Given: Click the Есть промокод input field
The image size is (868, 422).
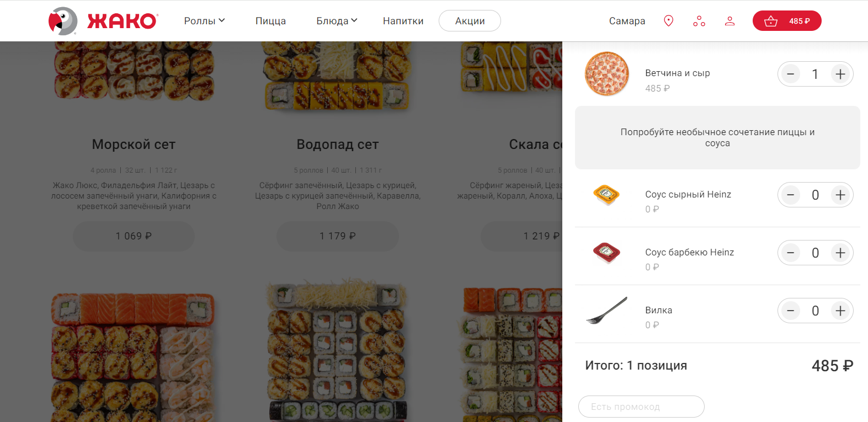Looking at the screenshot, I should pos(641,407).
